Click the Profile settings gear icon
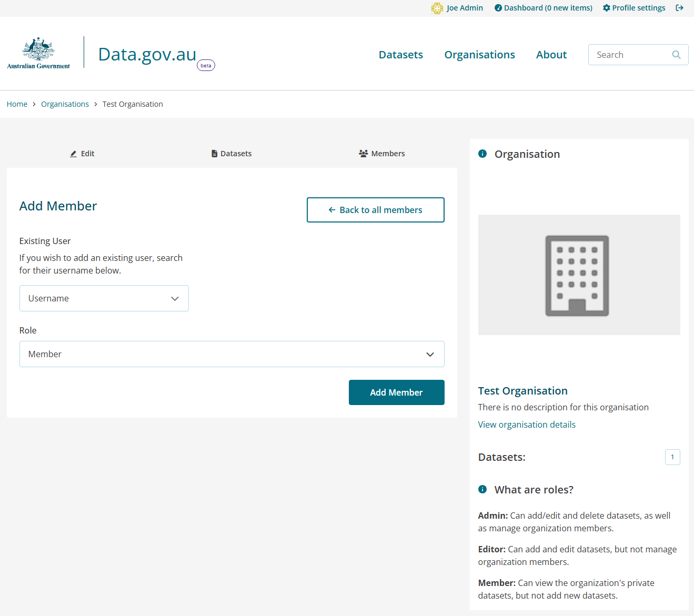694x616 pixels. tap(606, 8)
